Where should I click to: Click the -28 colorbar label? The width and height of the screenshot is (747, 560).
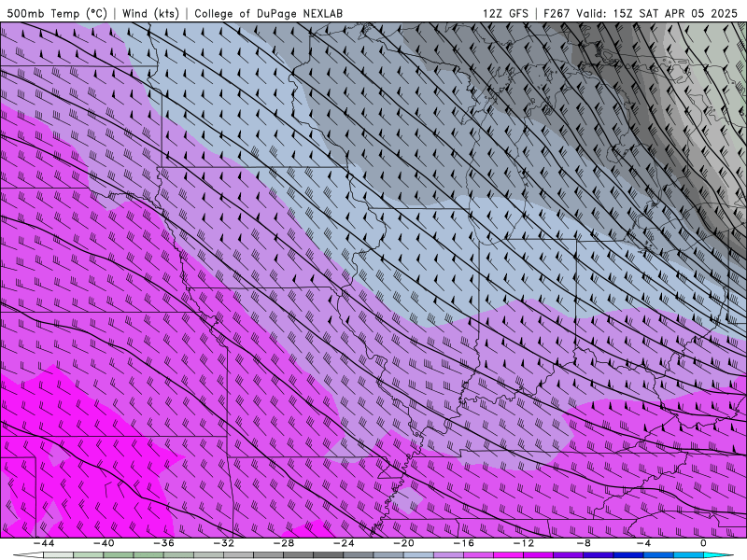(x=284, y=543)
